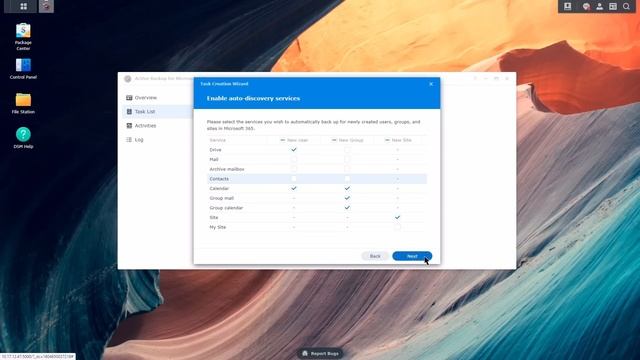Viewport: 640px width, 360px height.
Task: Uncheck Site for New Site
Action: click(x=397, y=217)
